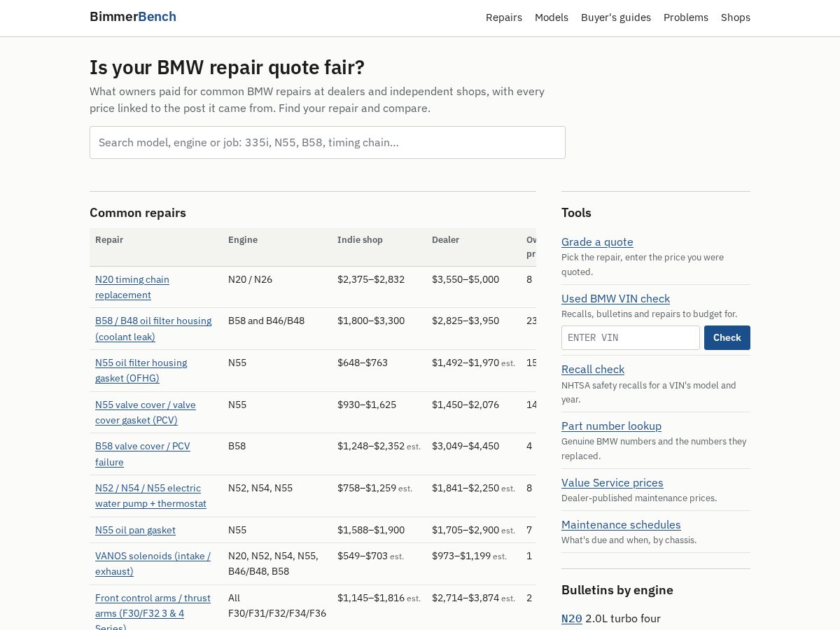Open N55 oil pan gasket link

pos(135,530)
